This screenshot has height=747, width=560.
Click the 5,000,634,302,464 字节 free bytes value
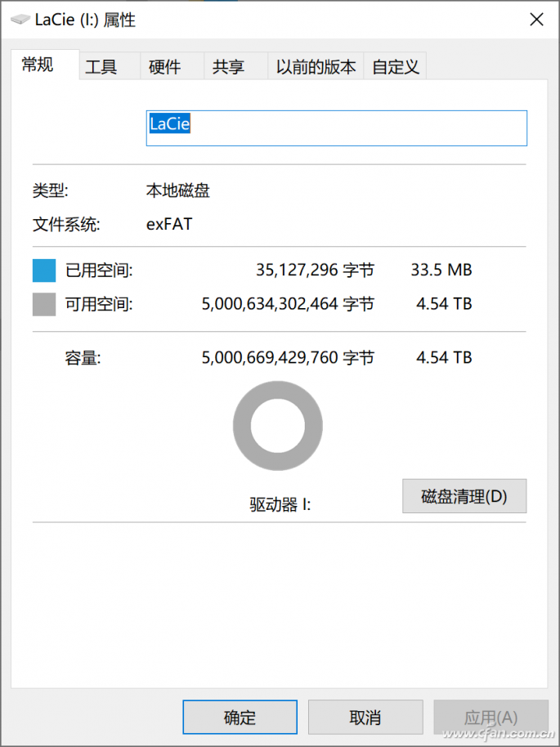click(x=288, y=303)
